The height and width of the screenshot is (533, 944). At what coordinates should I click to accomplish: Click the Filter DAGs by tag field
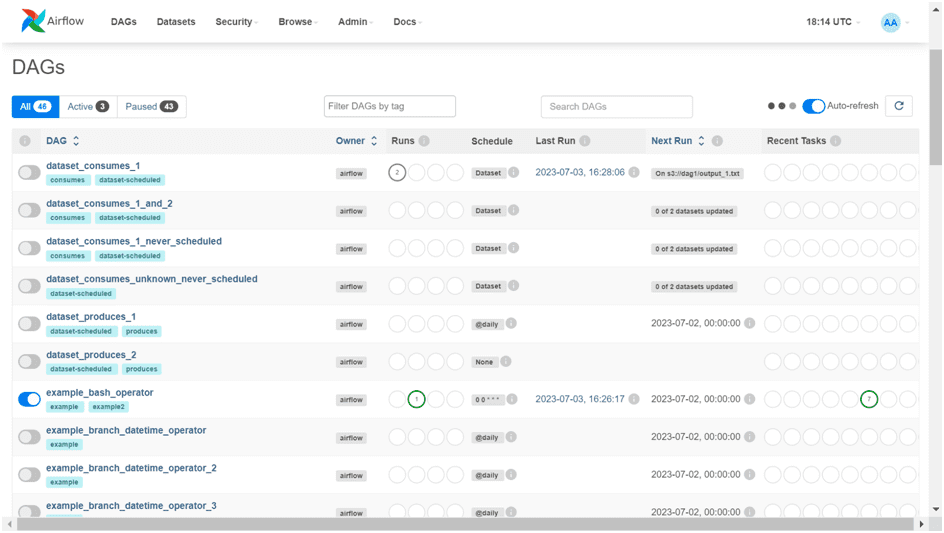pyautogui.click(x=390, y=107)
